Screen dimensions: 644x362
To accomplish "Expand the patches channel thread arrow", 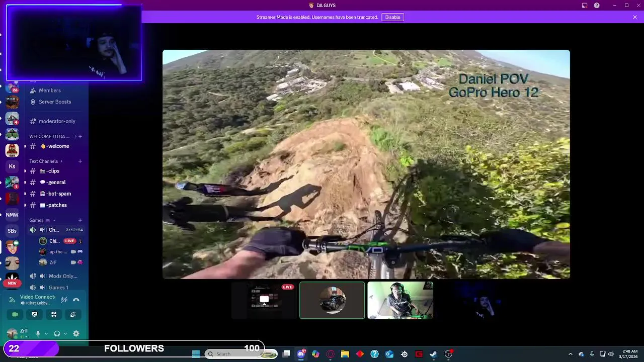I will pyautogui.click(x=25, y=205).
